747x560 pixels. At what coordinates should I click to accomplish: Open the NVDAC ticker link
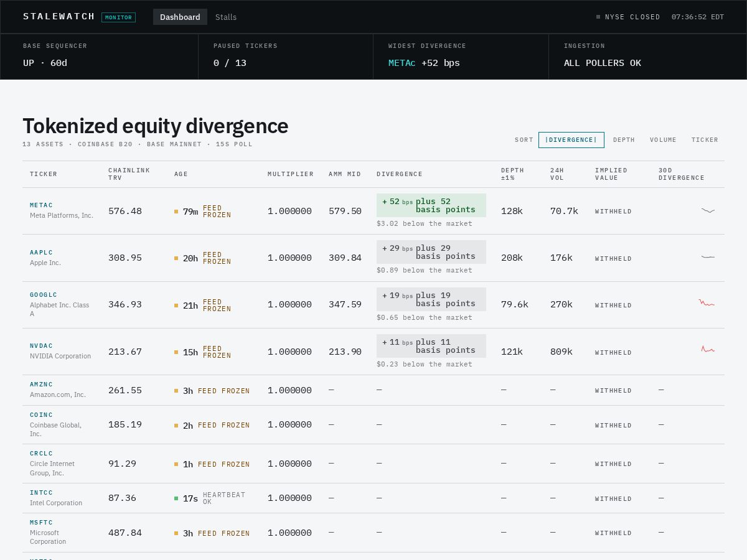point(42,346)
